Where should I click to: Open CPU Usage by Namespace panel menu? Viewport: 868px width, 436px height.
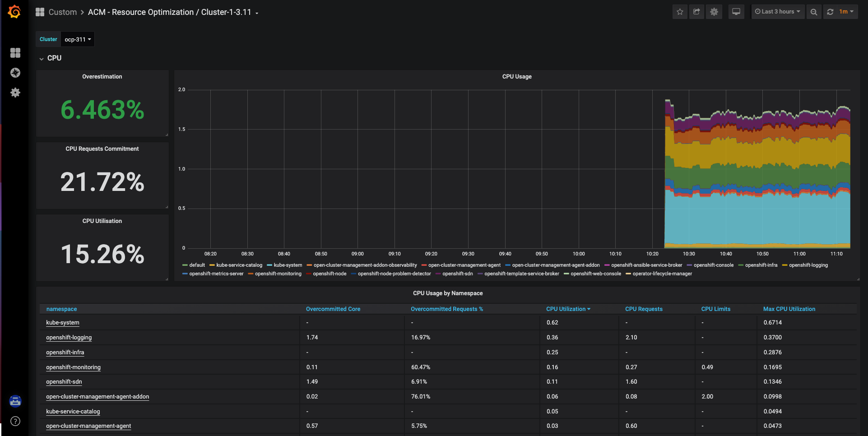point(448,293)
